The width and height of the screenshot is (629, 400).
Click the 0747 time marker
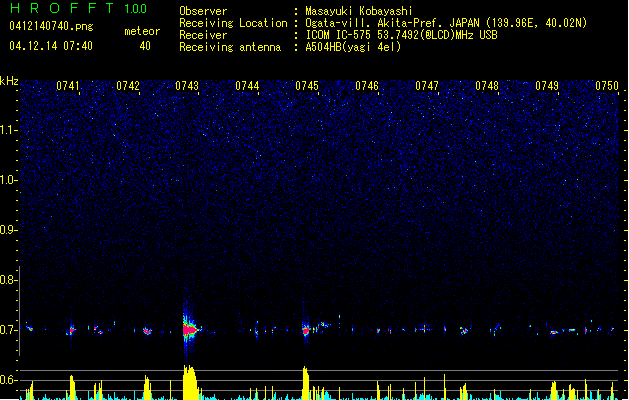tap(427, 85)
